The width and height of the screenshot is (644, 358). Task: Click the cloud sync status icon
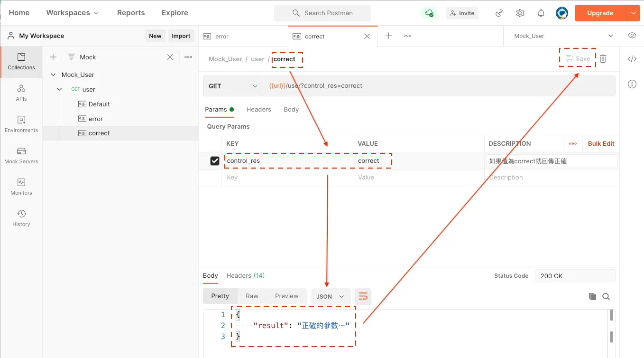click(x=429, y=13)
